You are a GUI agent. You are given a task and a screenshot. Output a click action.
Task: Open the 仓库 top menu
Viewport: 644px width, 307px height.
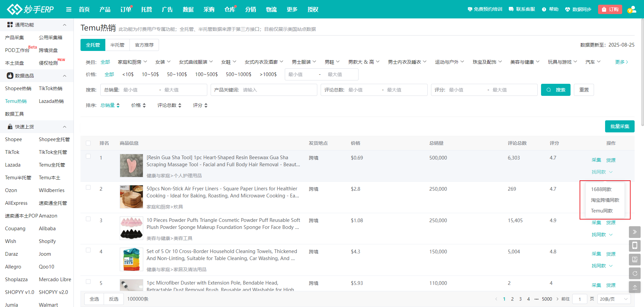click(230, 9)
